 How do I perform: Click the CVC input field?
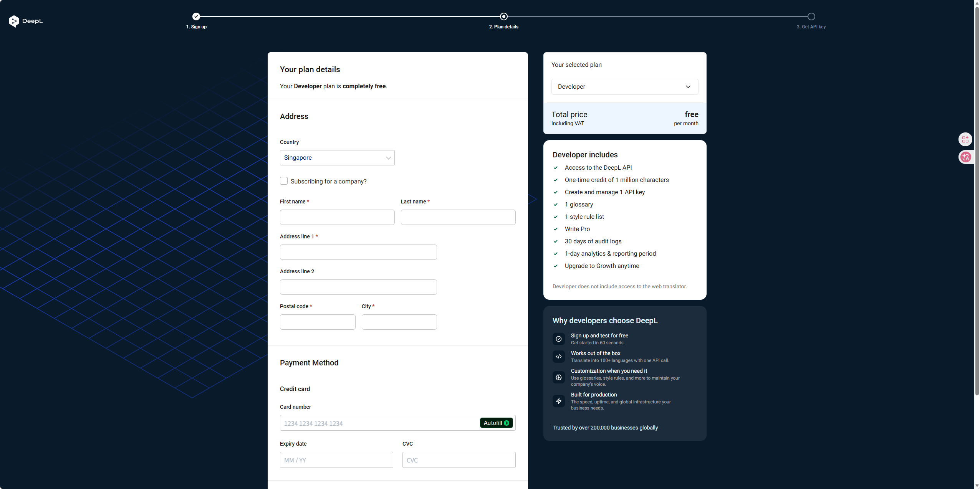coord(459,460)
